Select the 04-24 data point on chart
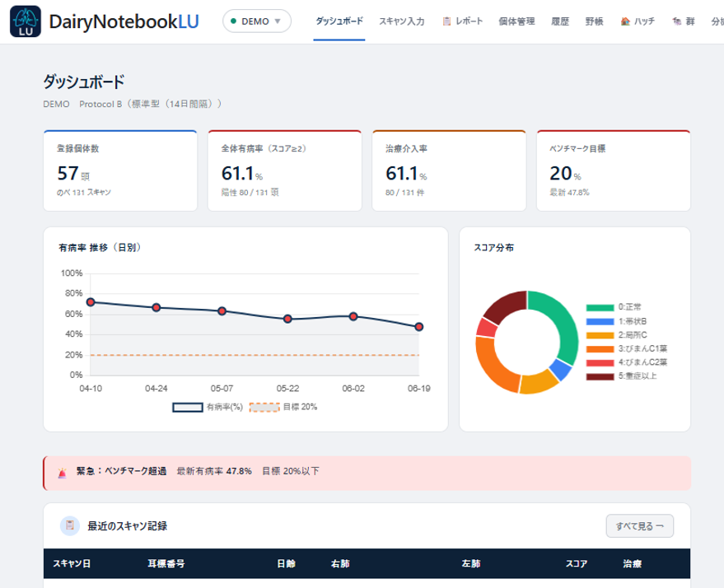This screenshot has width=724, height=588. click(x=156, y=307)
